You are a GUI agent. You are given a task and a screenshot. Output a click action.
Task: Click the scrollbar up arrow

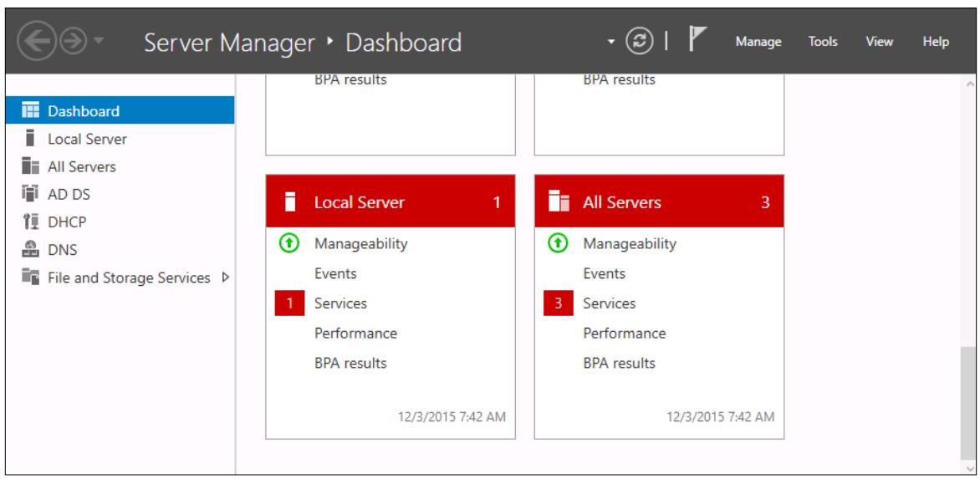(969, 83)
